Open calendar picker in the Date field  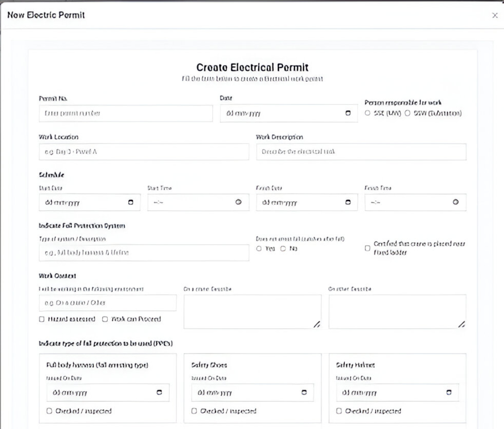coord(347,113)
